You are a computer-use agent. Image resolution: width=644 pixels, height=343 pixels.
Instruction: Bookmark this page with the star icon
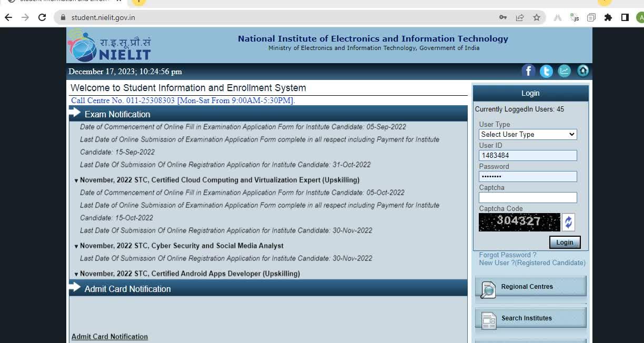[536, 17]
